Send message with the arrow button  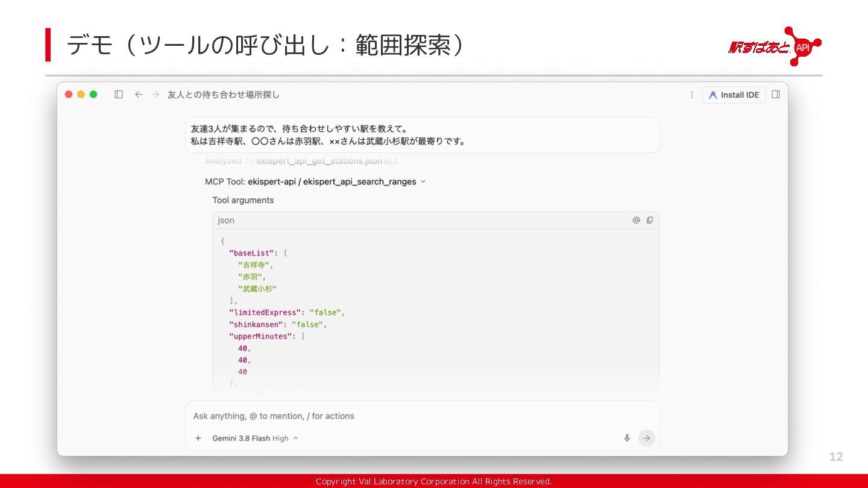647,438
